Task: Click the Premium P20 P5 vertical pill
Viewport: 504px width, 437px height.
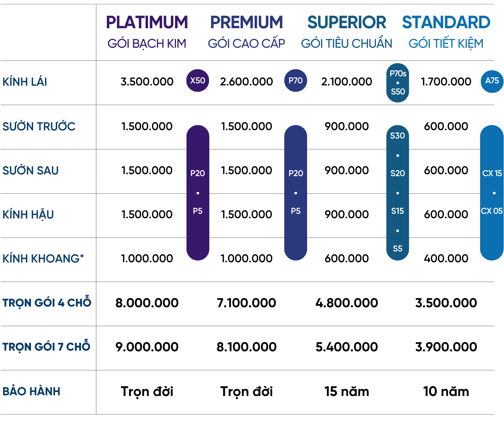Action: tap(295, 192)
